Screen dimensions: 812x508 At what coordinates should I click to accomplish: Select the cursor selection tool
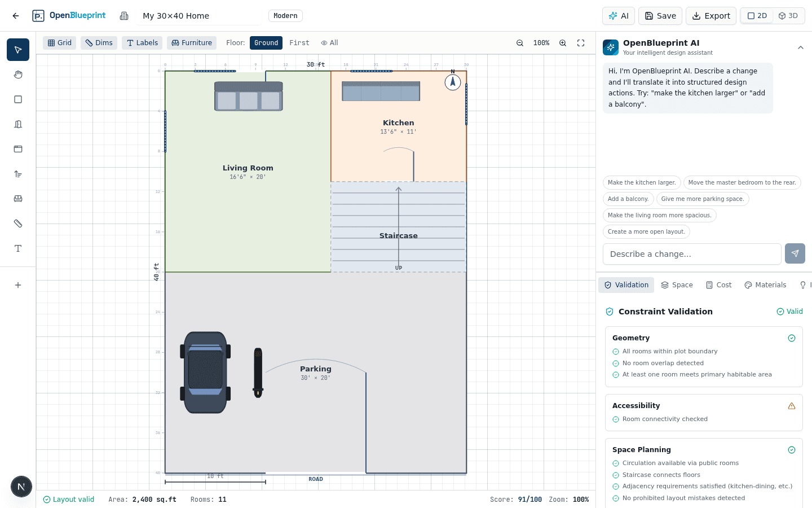[x=18, y=50]
